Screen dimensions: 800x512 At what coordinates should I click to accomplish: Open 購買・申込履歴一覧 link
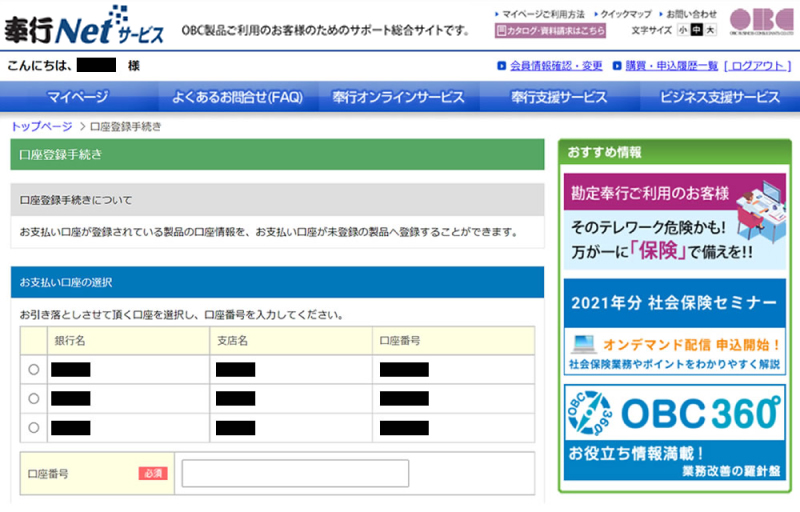pyautogui.click(x=671, y=66)
